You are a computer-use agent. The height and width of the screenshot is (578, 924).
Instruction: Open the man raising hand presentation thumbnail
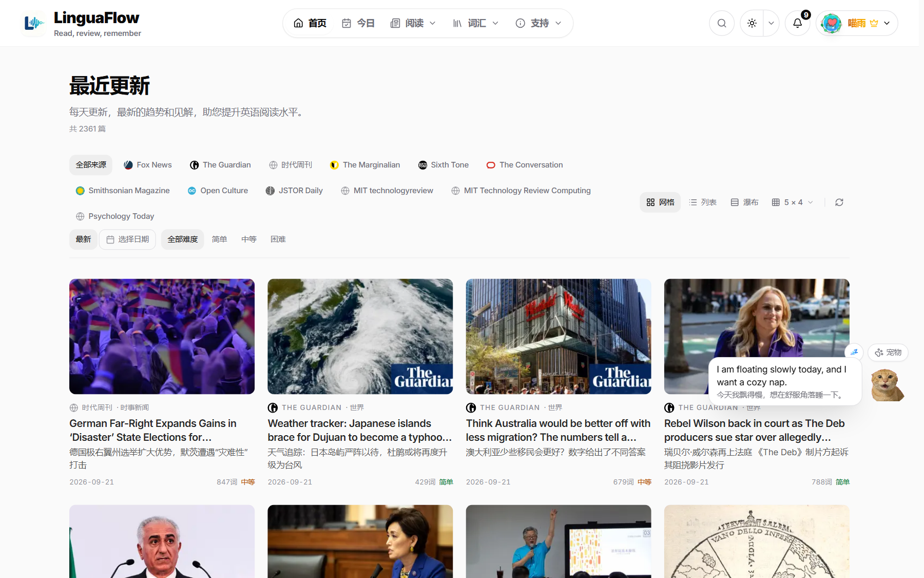(x=559, y=542)
